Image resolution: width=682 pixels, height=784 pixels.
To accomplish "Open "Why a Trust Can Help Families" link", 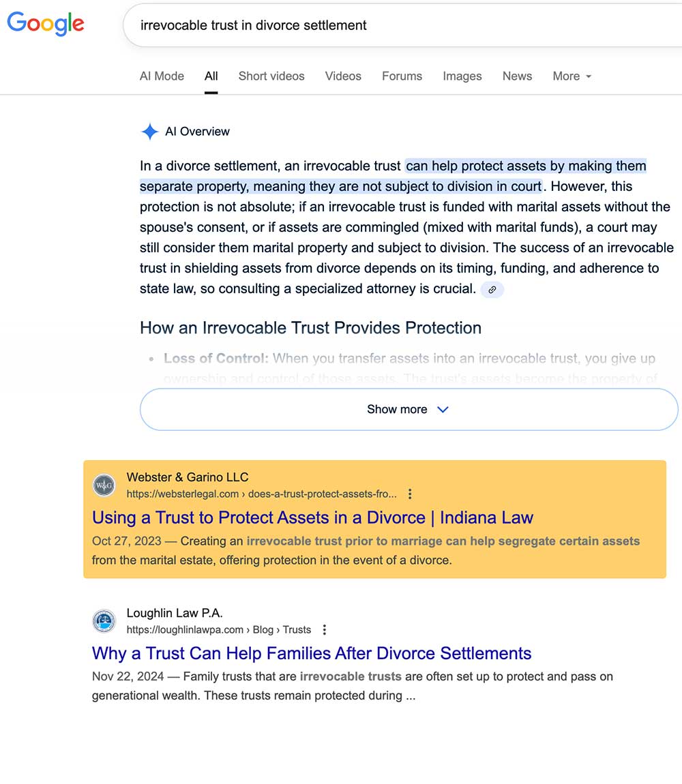I will (312, 653).
